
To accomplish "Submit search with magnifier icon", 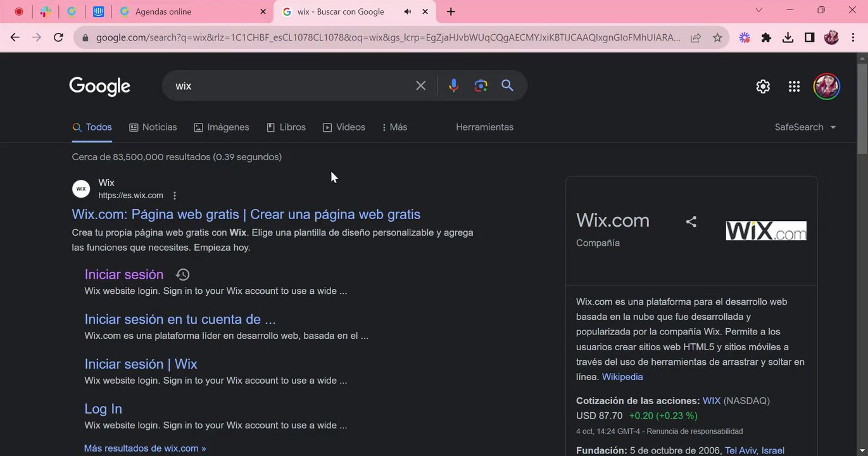I will point(507,85).
